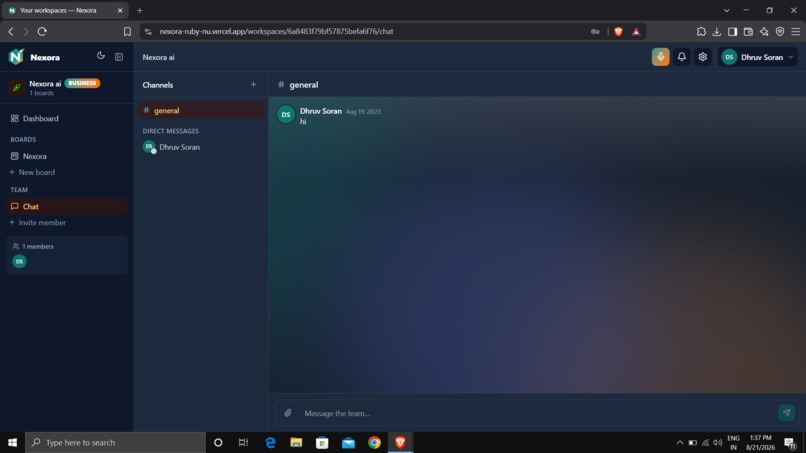Launch Microsoft Edge from taskbar
The image size is (806, 453).
(270, 442)
